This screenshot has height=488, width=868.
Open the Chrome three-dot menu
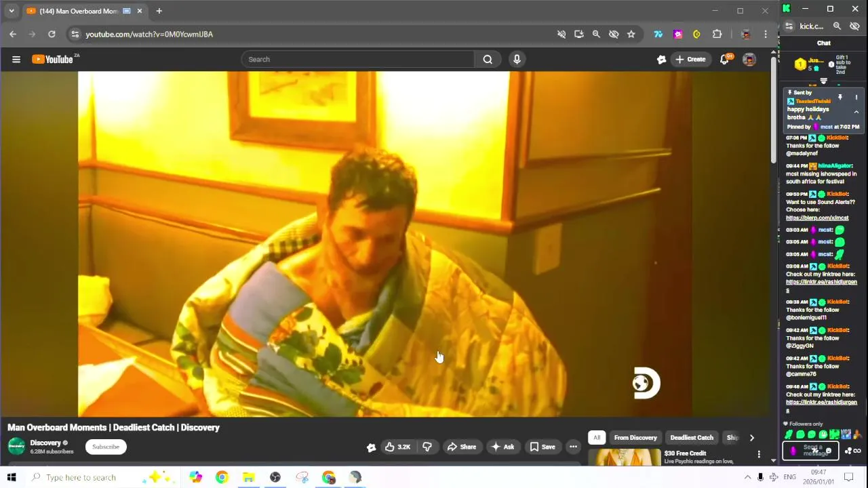[766, 34]
